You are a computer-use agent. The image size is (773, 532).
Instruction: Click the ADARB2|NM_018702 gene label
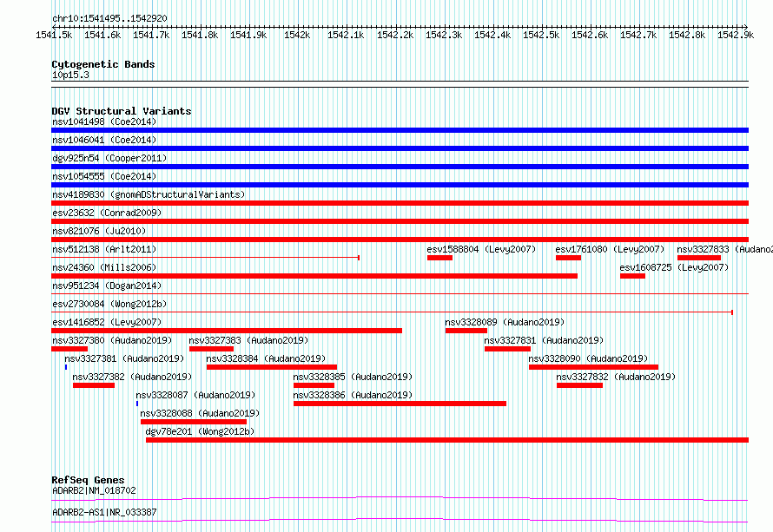tap(94, 490)
